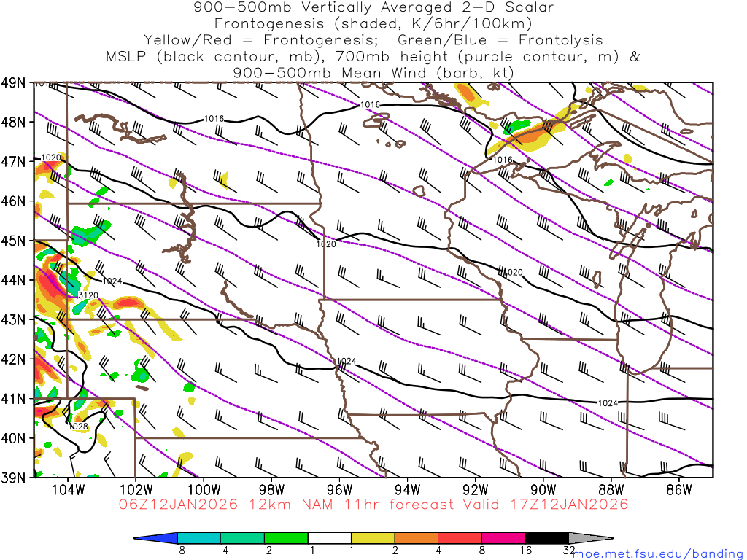Click the blue left arrow end of colorbar
Image resolution: width=747 pixels, height=560 pixels.
[158, 538]
